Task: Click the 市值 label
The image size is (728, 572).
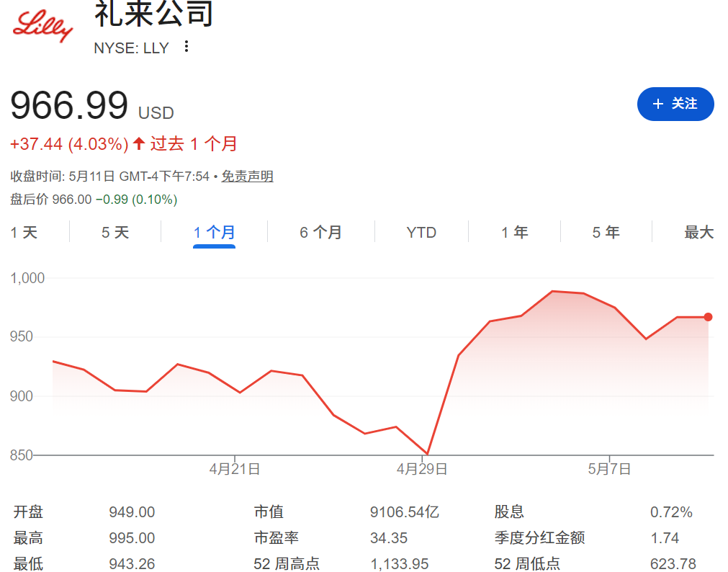Action: coord(269,512)
